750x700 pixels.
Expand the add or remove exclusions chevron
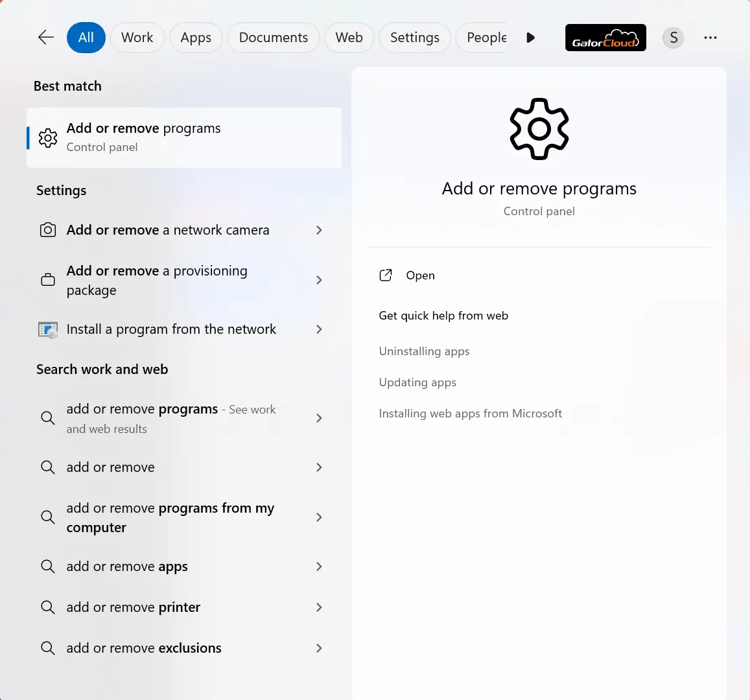tap(319, 648)
